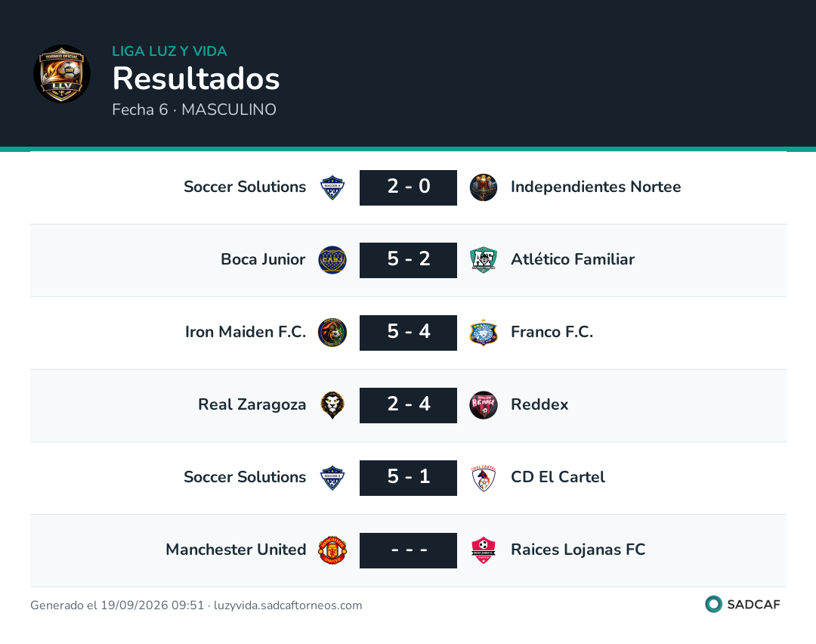This screenshot has height=644, width=816.
Task: Click the Soccer Solutions crest in first match
Action: 332,187
